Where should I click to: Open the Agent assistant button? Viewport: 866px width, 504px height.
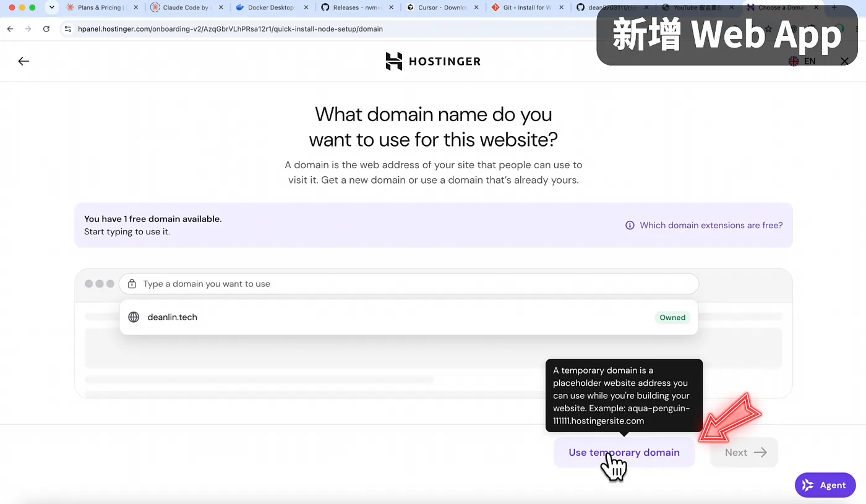825,485
